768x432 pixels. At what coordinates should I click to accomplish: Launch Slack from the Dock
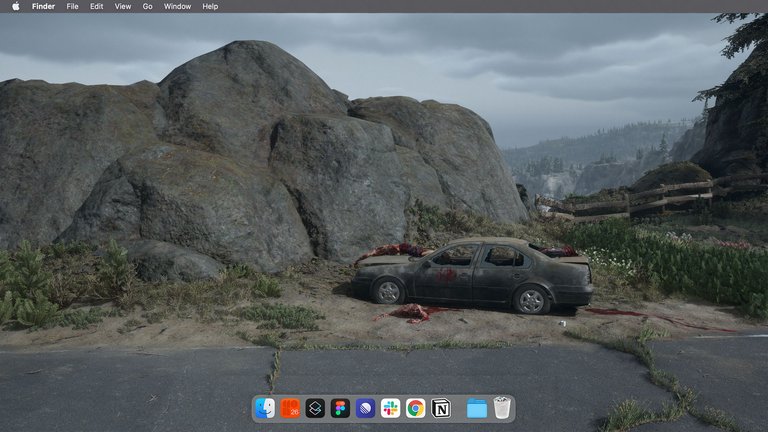click(x=390, y=408)
